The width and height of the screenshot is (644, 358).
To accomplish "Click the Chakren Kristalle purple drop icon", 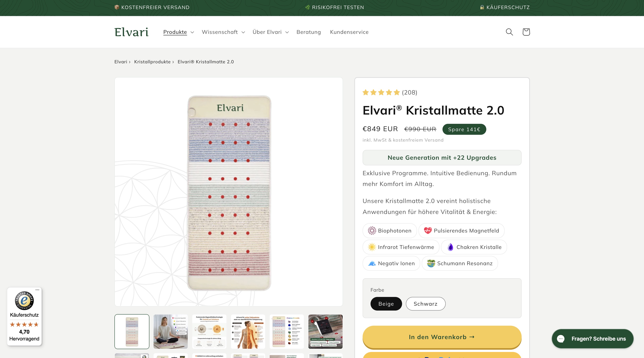I will click(x=450, y=247).
